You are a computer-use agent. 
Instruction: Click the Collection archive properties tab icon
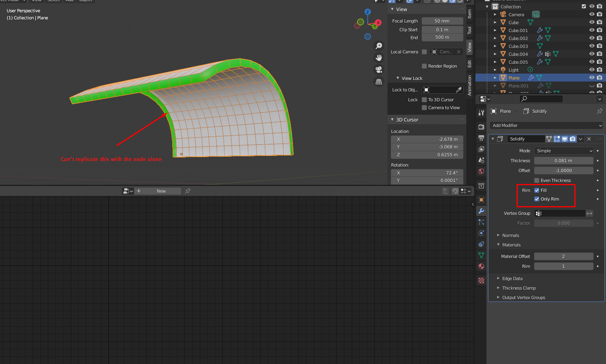[x=481, y=186]
